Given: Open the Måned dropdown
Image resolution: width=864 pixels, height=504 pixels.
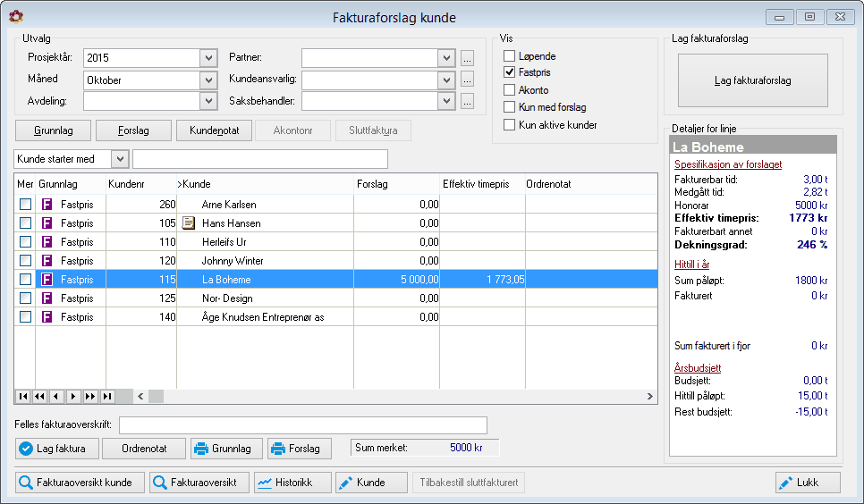Looking at the screenshot, I should coord(208,80).
